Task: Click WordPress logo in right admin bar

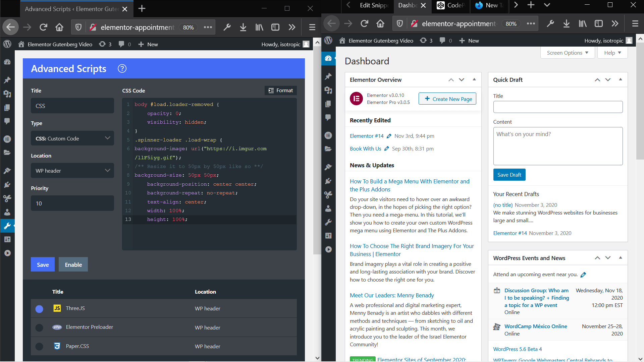Action: pyautogui.click(x=328, y=41)
